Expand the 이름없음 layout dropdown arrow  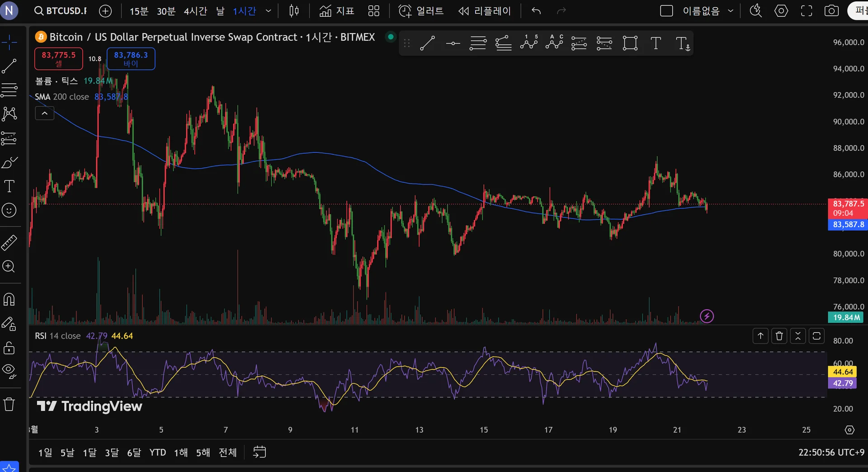click(731, 11)
